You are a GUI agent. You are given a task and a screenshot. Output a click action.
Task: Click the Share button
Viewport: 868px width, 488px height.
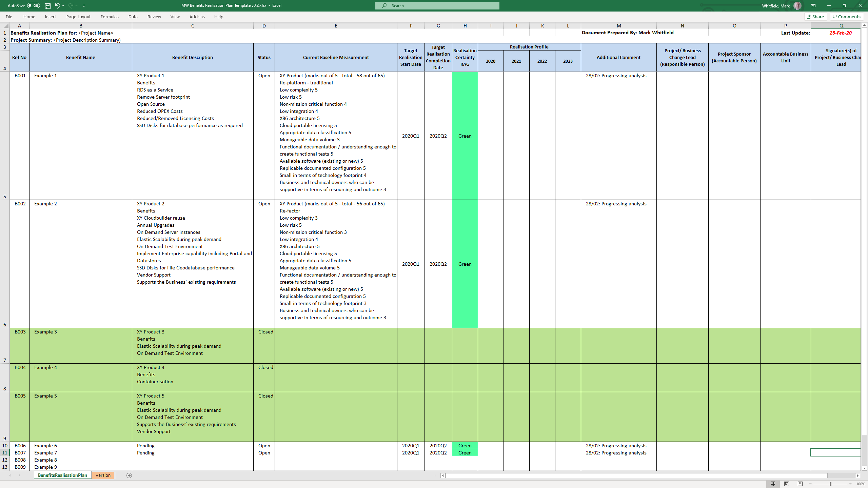[x=815, y=17]
